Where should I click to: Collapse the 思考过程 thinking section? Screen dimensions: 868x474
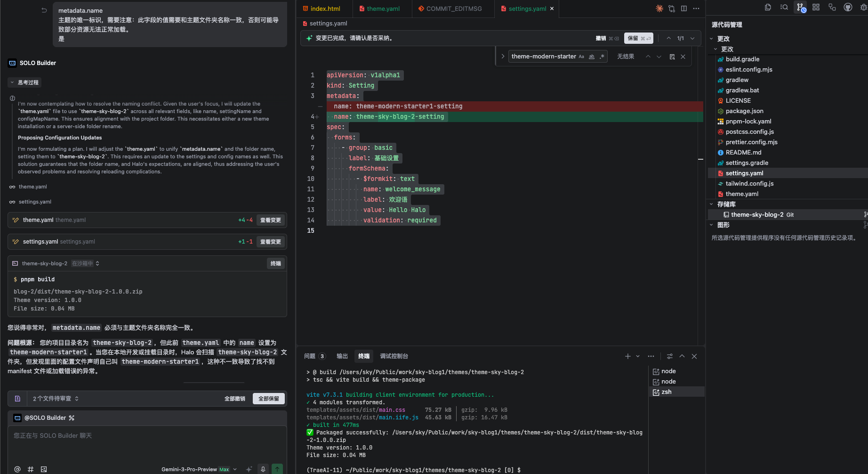(x=25, y=82)
